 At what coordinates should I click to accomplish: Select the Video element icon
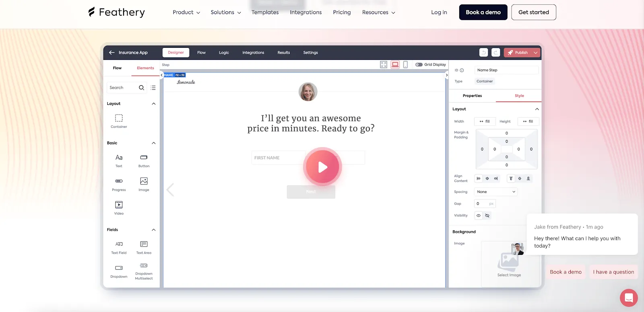click(119, 205)
